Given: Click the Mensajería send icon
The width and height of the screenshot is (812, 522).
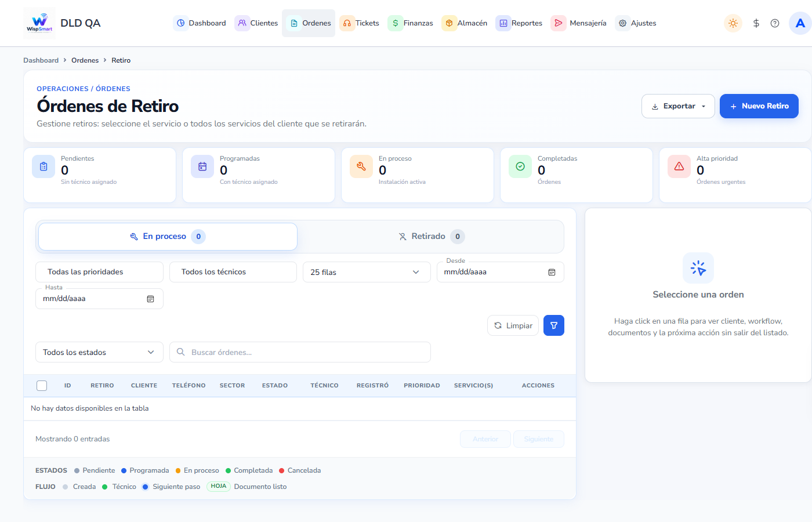Looking at the screenshot, I should click(558, 23).
